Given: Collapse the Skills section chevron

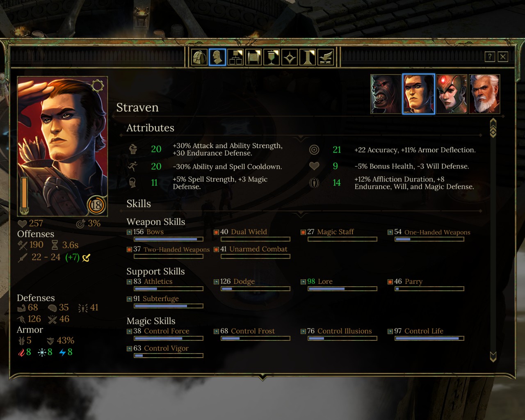Looking at the screenshot, I should click(301, 214).
